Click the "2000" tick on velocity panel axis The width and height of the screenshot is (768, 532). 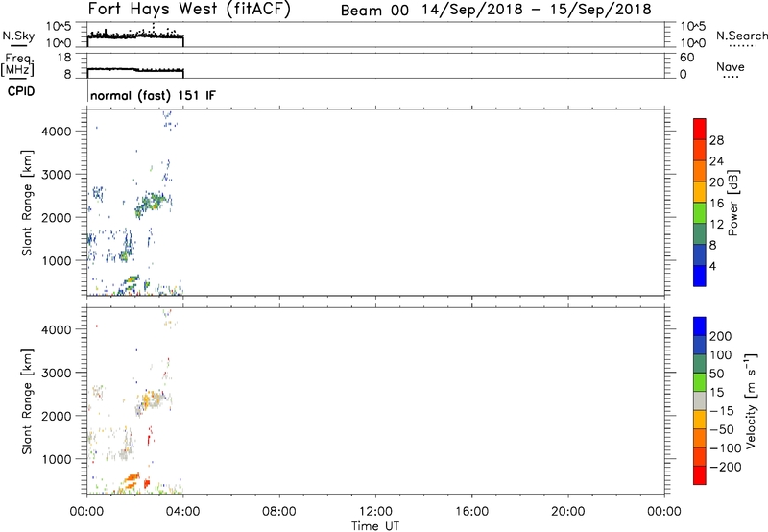[x=57, y=416]
